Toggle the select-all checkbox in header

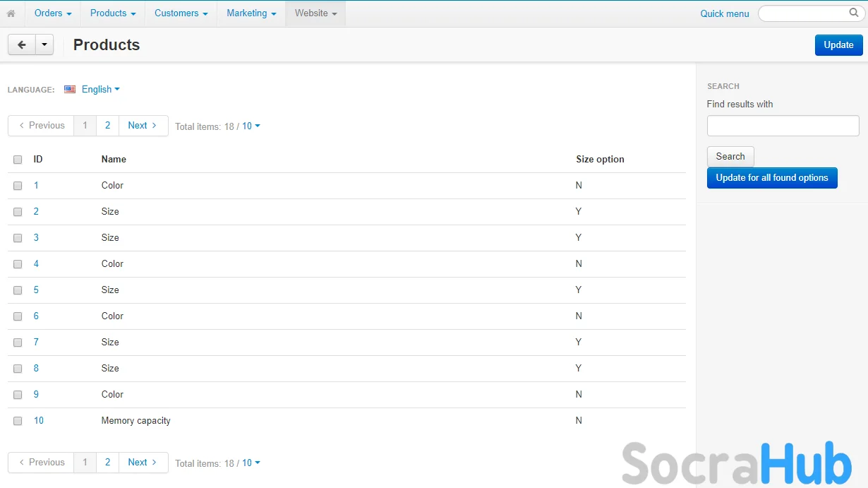pyautogui.click(x=18, y=160)
